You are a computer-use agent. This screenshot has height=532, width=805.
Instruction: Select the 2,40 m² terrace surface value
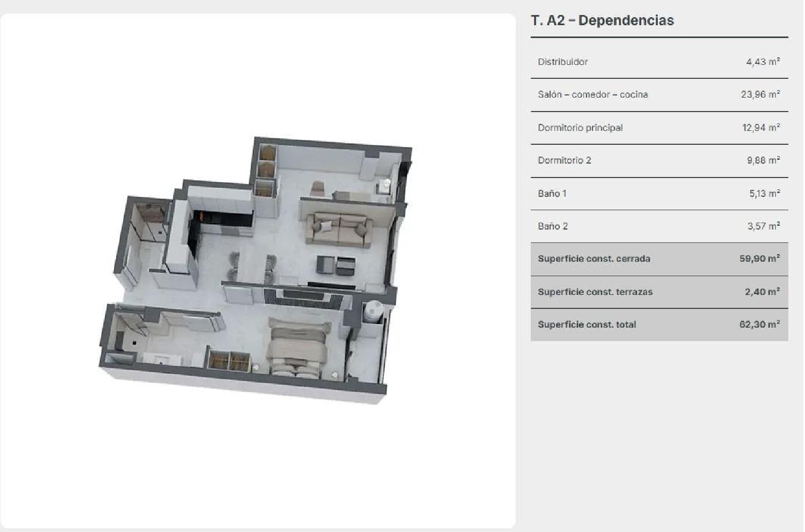point(762,292)
